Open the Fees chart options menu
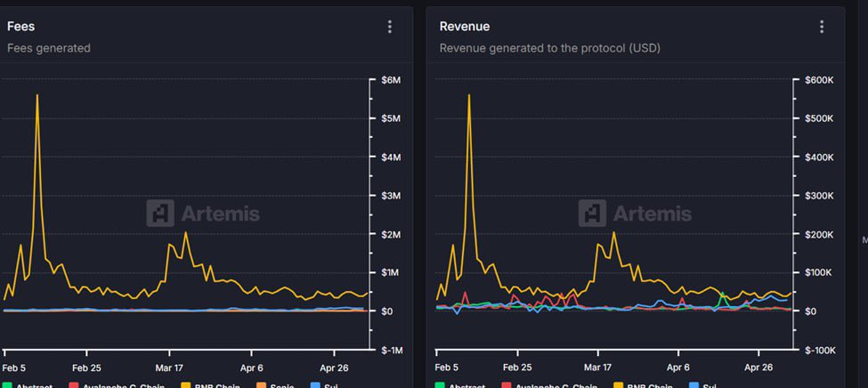 click(390, 27)
